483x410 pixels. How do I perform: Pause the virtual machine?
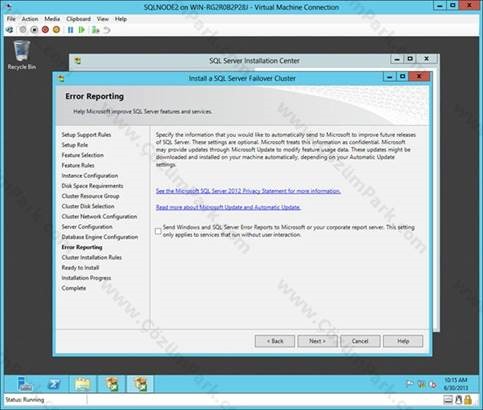(70, 30)
